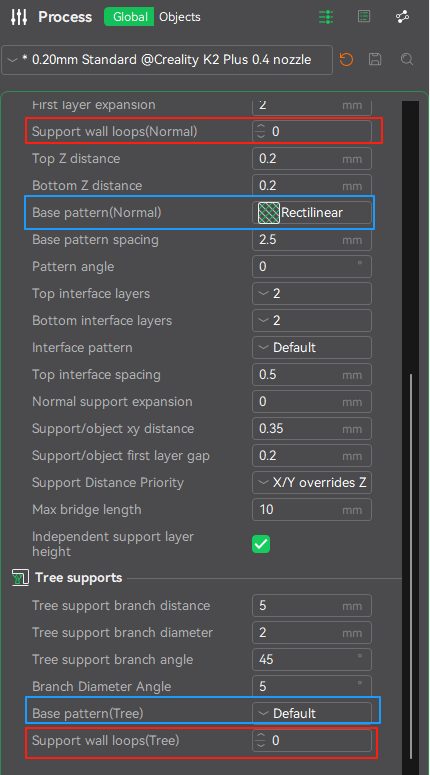Click the Tree supports section icon
The width and height of the screenshot is (430, 775).
coord(19,577)
